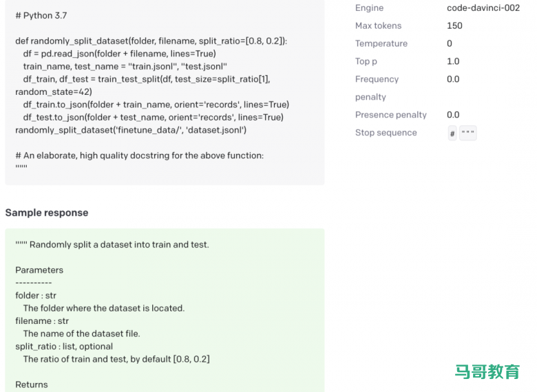Image resolution: width=537 pixels, height=392 pixels.
Task: Click the Temperature label
Action: pos(381,43)
